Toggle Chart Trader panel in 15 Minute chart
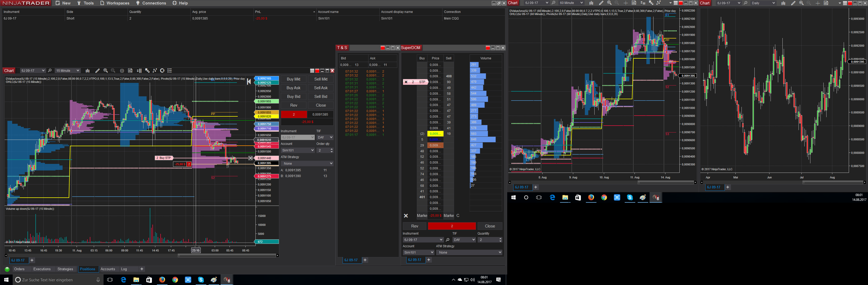This screenshot has width=868, height=285. coord(139,71)
